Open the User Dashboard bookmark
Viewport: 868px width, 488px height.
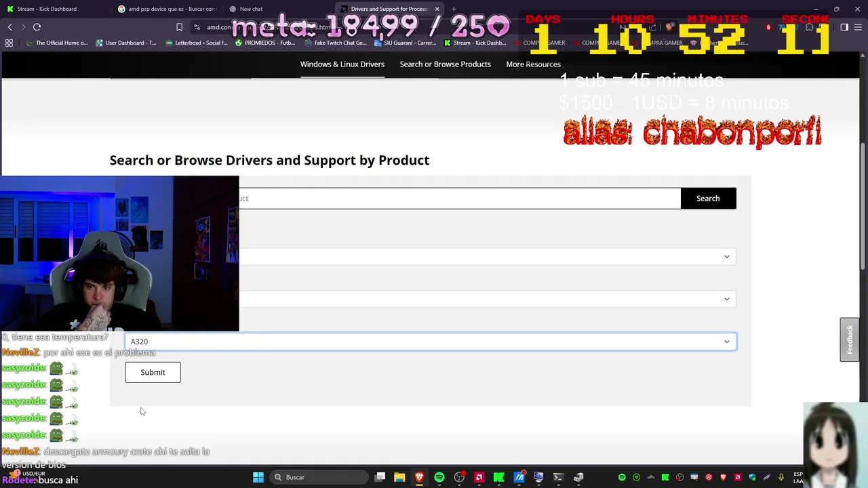coord(126,43)
